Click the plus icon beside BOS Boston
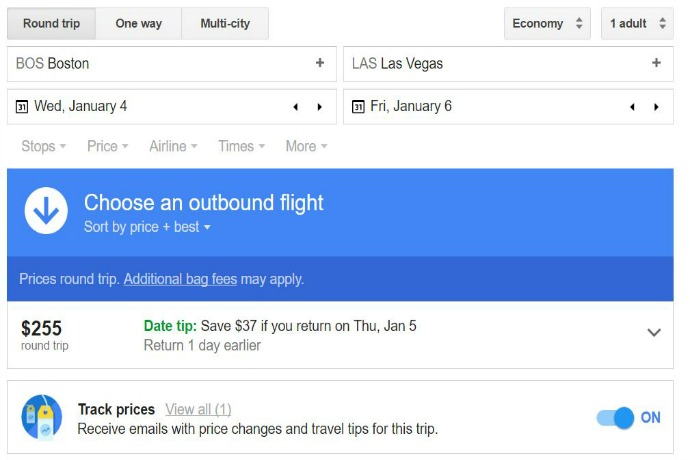Viewport: 690px width, 460px height. [320, 63]
